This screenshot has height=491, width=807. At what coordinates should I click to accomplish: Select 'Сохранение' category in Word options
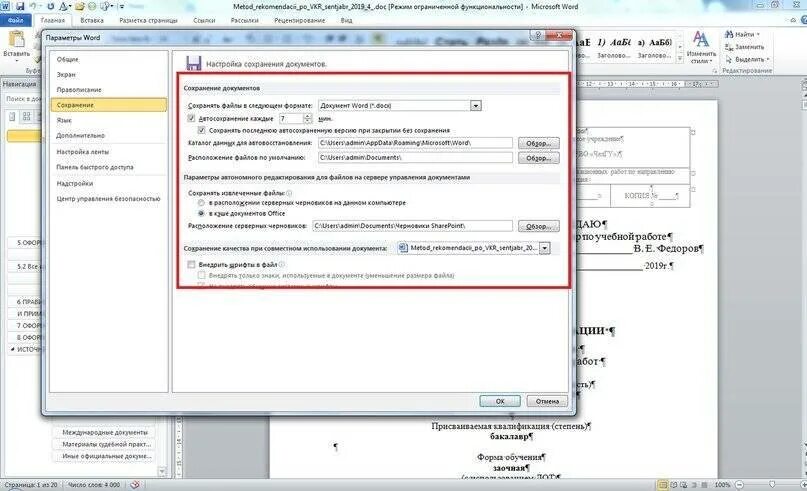(x=109, y=105)
